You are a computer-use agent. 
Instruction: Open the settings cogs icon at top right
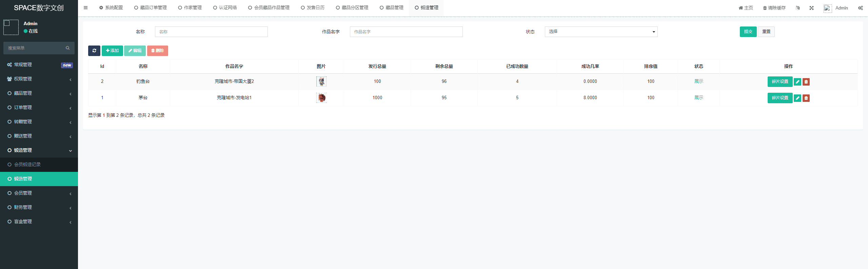click(x=860, y=8)
